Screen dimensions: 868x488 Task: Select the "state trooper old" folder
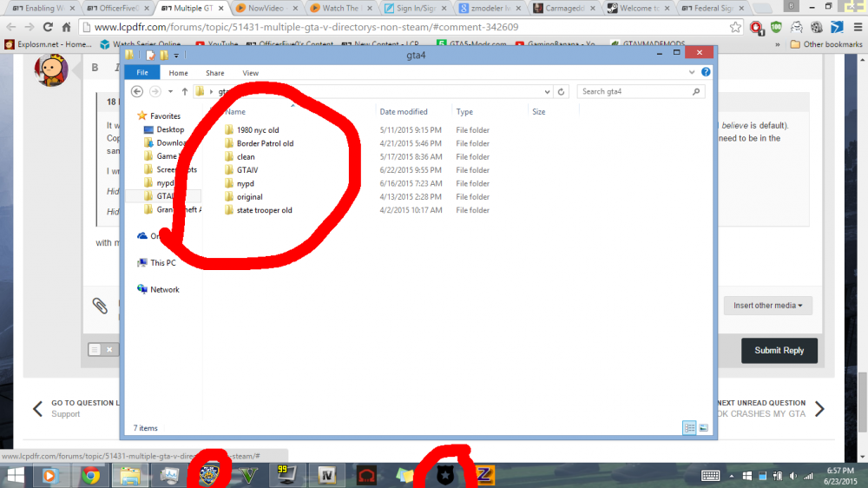click(264, 210)
